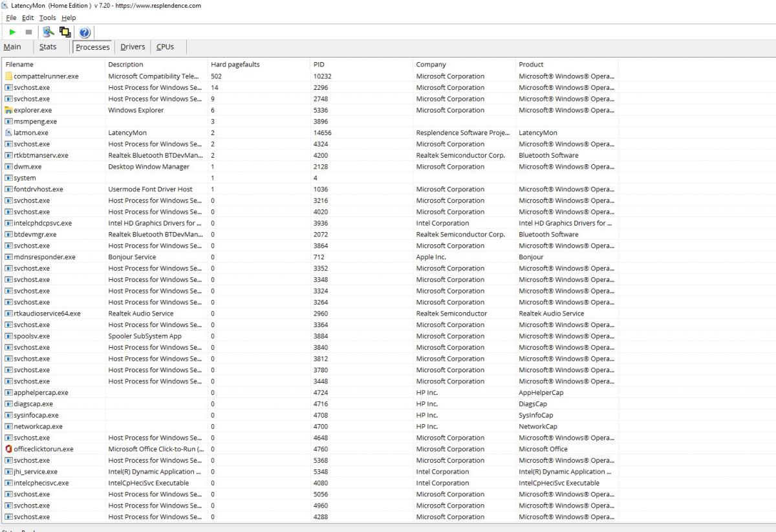This screenshot has height=532, width=776.
Task: Select the diagscap.exe filename
Action: 33,404
